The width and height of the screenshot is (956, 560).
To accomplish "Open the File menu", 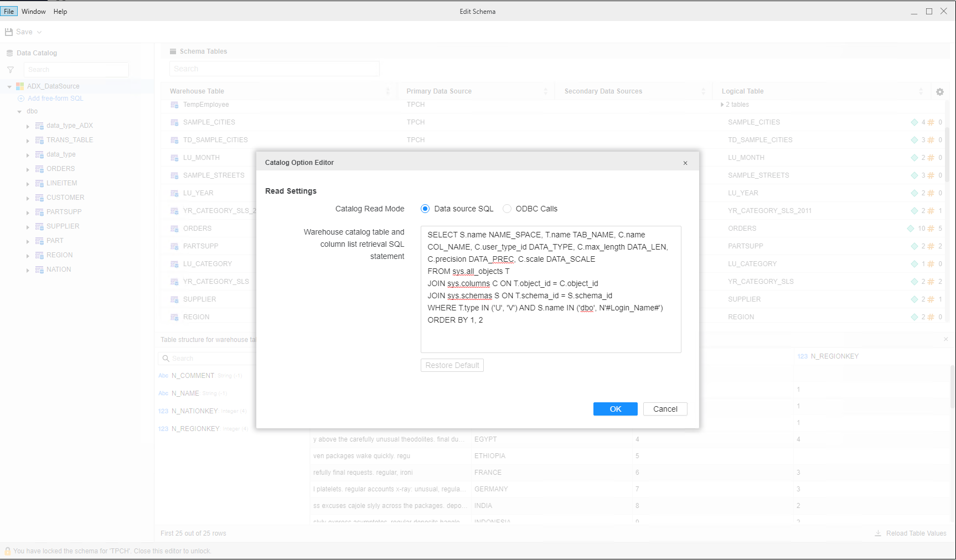I will [x=9, y=11].
